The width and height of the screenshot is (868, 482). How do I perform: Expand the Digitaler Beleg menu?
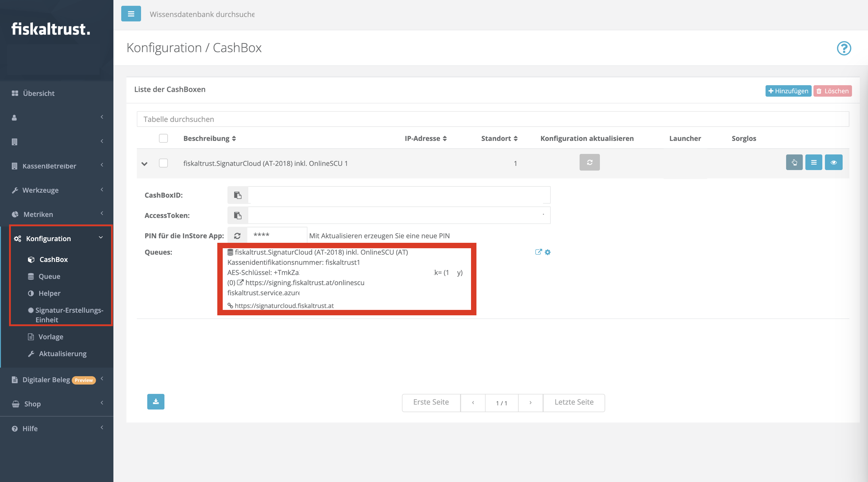(57, 380)
